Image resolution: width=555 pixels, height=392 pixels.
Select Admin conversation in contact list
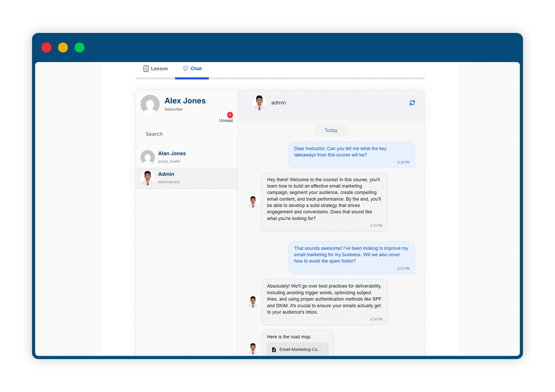point(187,178)
